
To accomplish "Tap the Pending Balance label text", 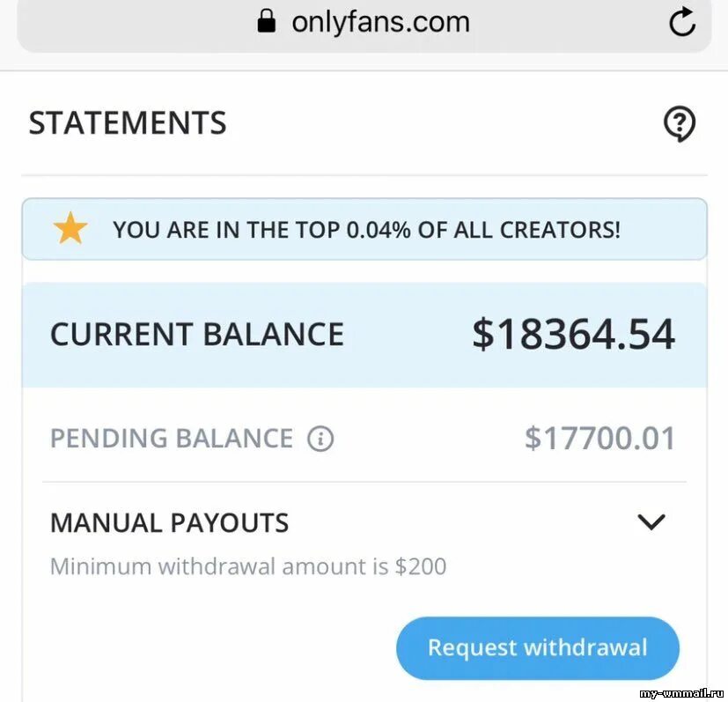I will [172, 439].
